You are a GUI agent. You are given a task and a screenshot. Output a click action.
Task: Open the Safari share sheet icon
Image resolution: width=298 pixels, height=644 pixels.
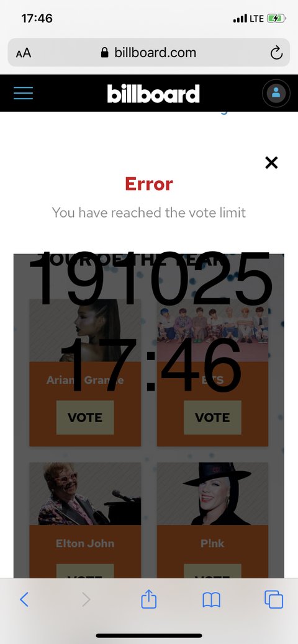click(x=149, y=599)
